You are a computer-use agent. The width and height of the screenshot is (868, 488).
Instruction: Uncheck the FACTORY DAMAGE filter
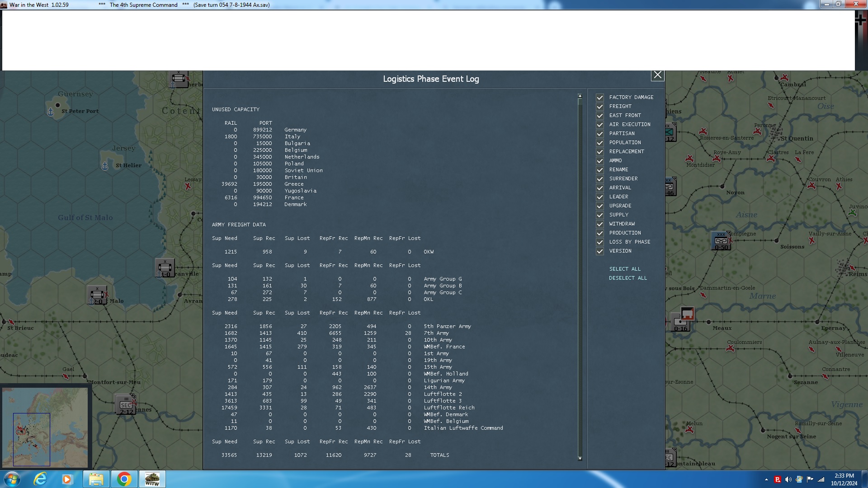click(600, 98)
